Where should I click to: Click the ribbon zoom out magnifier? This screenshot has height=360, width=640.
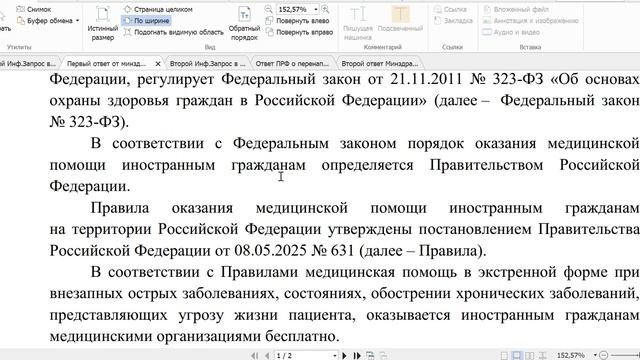[x=268, y=9]
